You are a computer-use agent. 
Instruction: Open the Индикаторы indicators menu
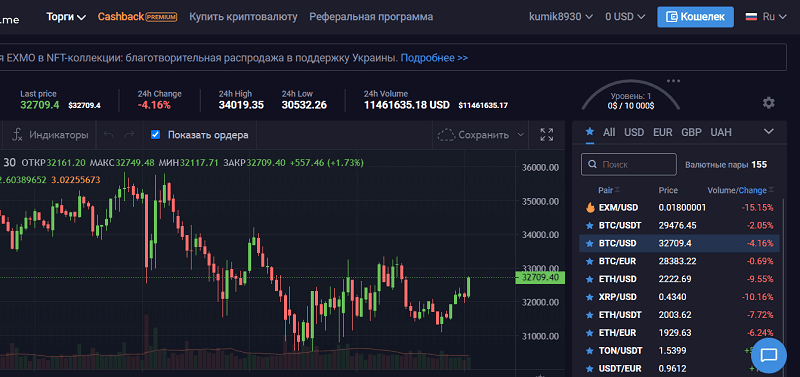pos(50,135)
